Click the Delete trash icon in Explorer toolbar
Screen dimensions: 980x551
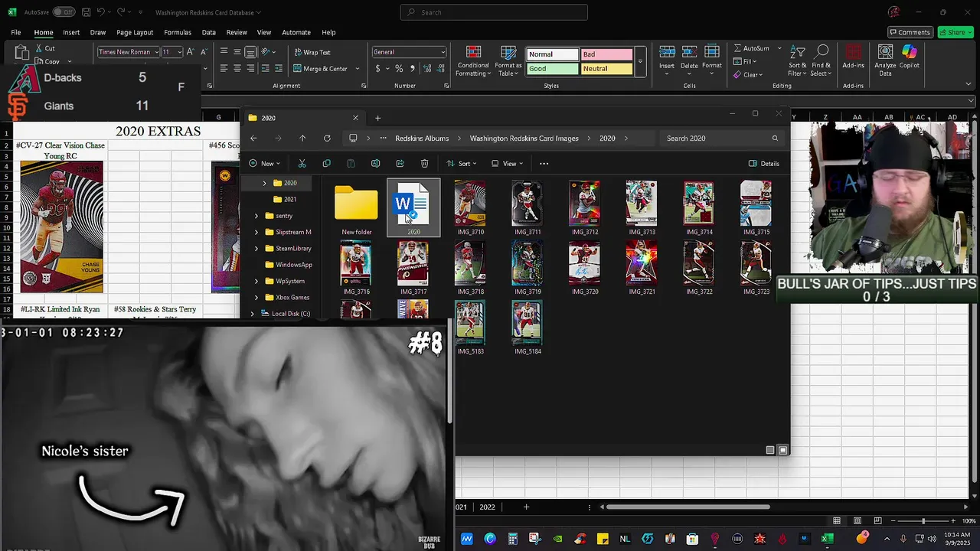pyautogui.click(x=424, y=163)
